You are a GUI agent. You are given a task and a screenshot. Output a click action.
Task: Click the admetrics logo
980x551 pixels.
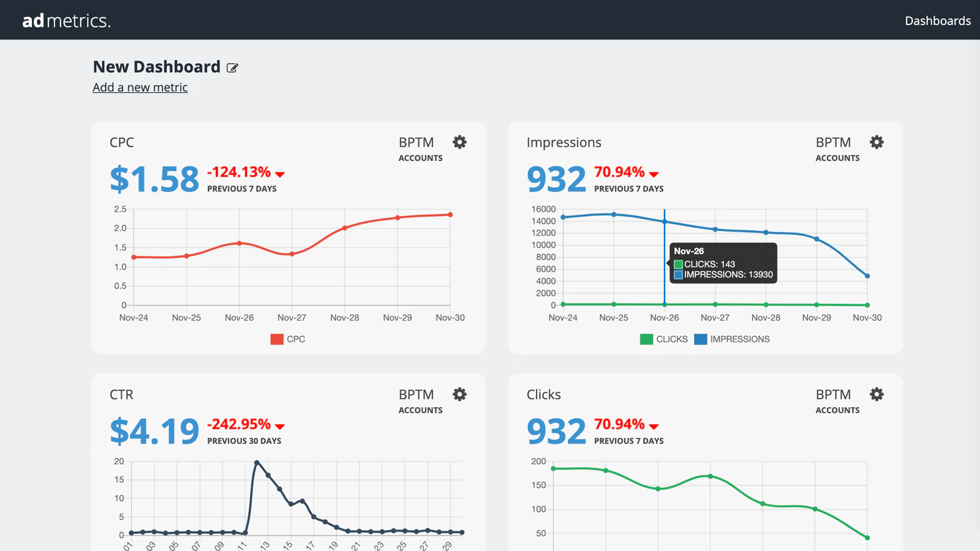66,21
